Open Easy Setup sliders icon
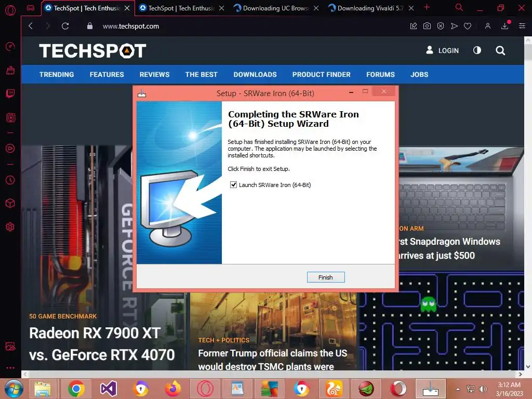Screen dimensions: 532x399 tap(522, 26)
